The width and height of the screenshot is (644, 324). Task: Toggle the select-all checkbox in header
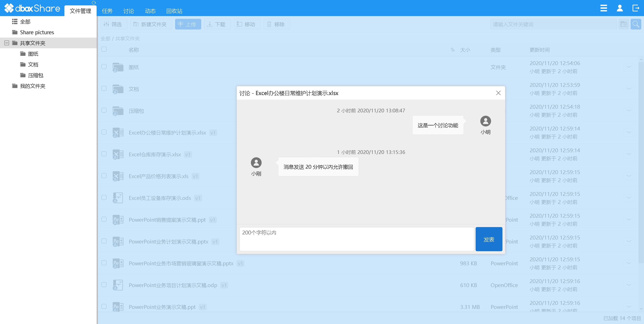(x=104, y=49)
